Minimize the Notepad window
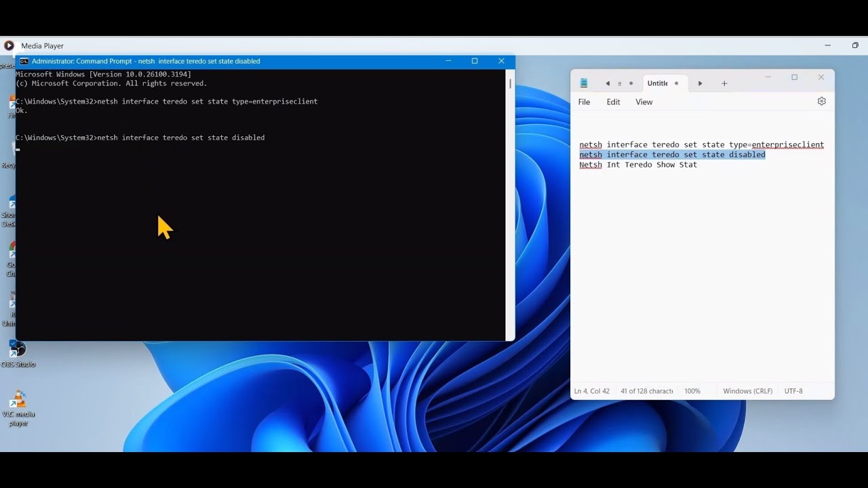 tap(768, 77)
